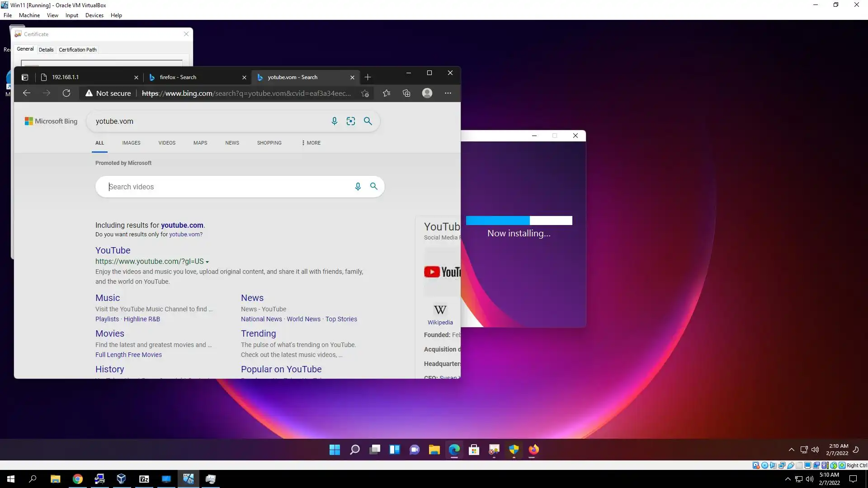Expand YouTube result URL dropdown arrow
Viewport: 868px width, 488px height.
[x=208, y=262]
